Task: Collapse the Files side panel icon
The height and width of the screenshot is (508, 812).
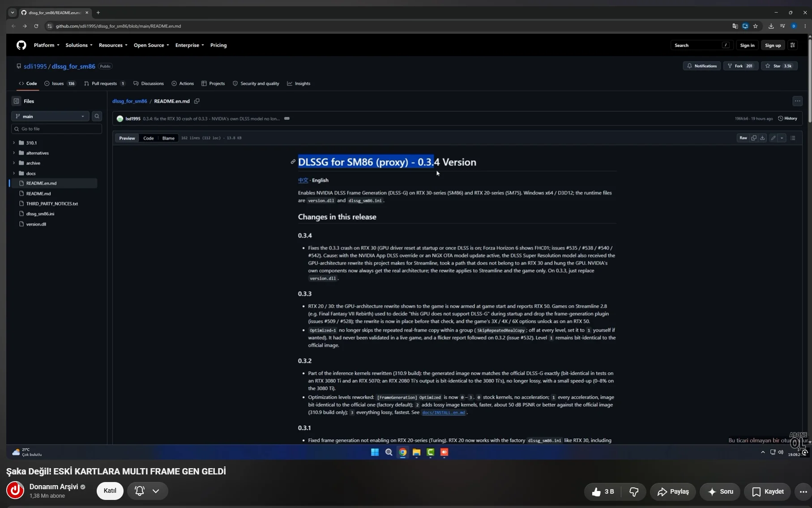Action: (17, 101)
